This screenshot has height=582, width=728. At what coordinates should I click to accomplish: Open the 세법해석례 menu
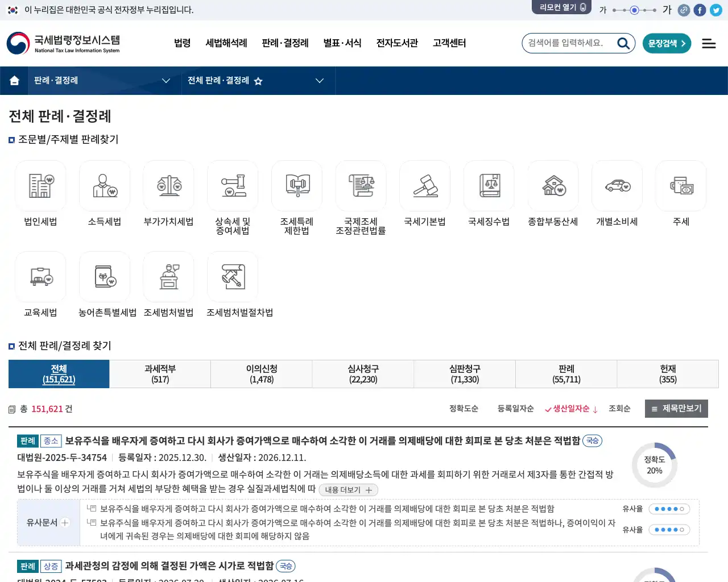coord(226,43)
